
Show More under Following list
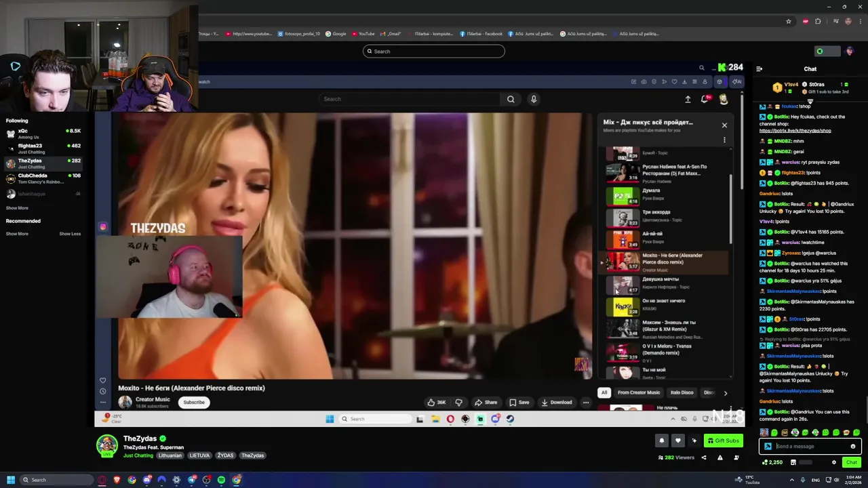click(x=17, y=208)
